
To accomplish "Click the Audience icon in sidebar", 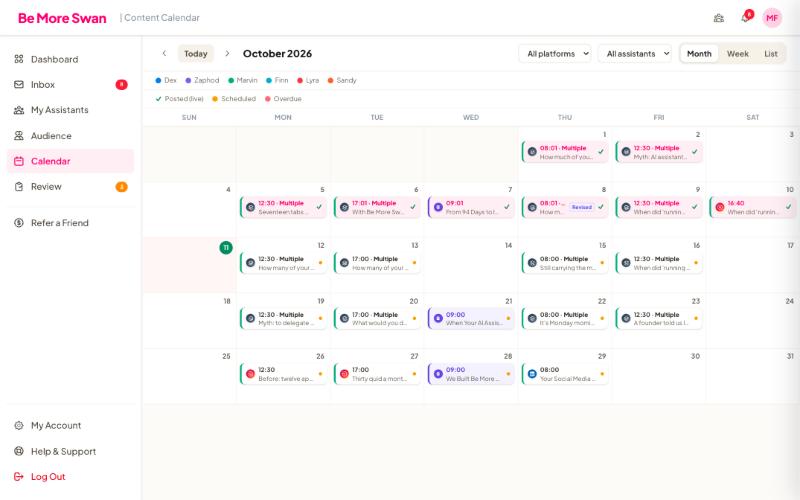I will (19, 136).
